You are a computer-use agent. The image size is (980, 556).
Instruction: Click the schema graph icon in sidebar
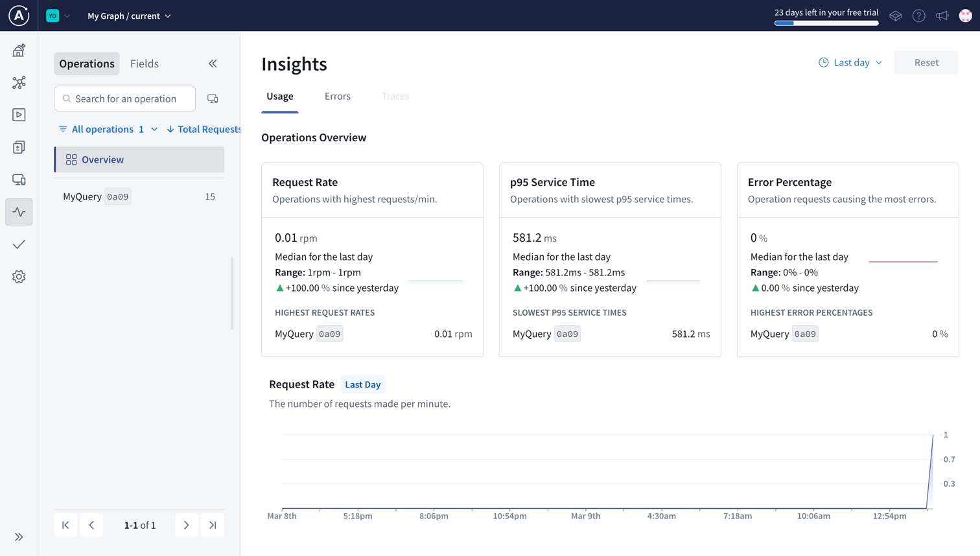[x=19, y=82]
